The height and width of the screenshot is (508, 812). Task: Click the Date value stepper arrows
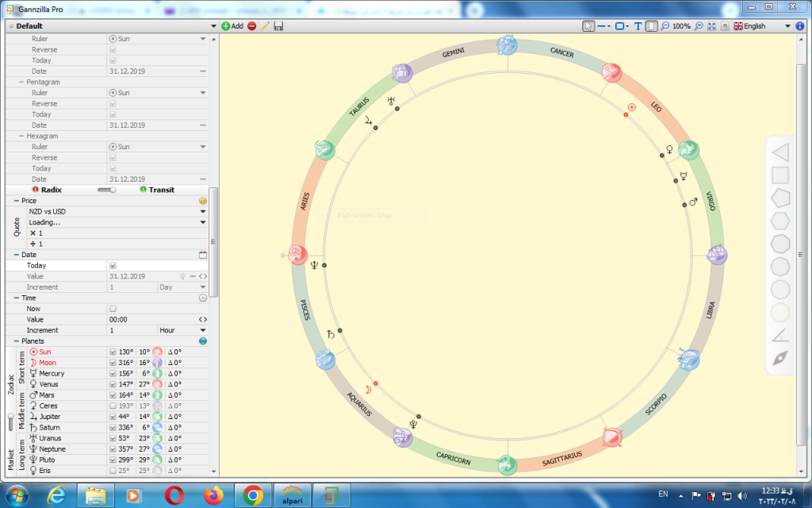pyautogui.click(x=203, y=276)
